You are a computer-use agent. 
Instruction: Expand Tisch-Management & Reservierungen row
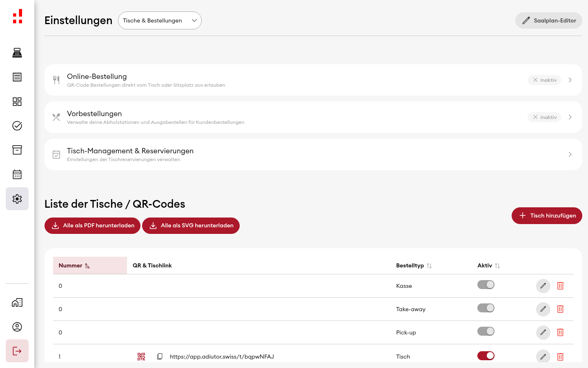(x=313, y=155)
